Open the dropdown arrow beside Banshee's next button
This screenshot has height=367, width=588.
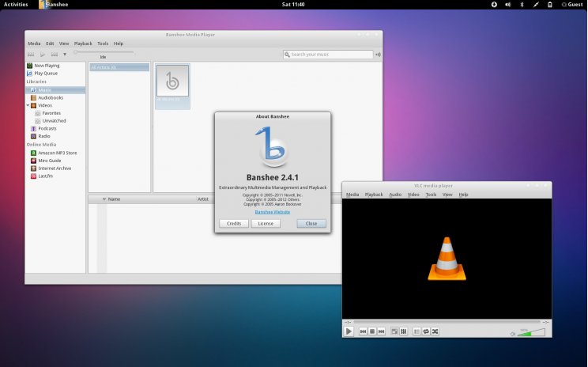65,55
